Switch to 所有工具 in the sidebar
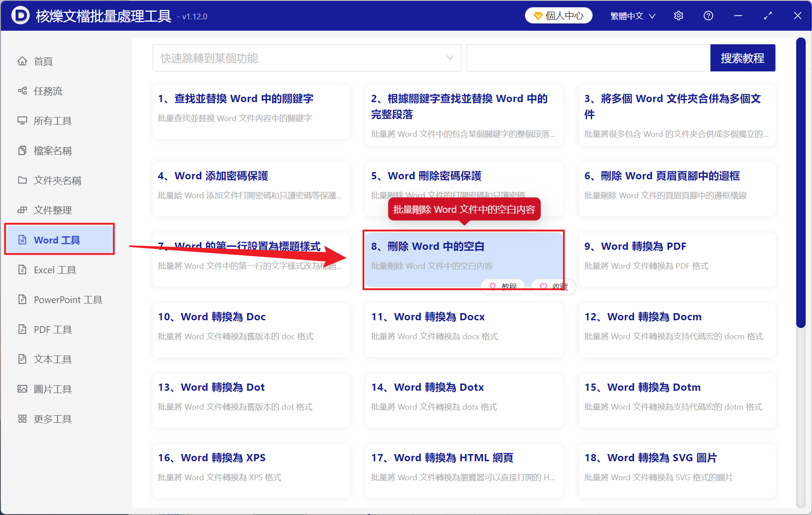Viewport: 812px width, 515px height. pos(52,120)
